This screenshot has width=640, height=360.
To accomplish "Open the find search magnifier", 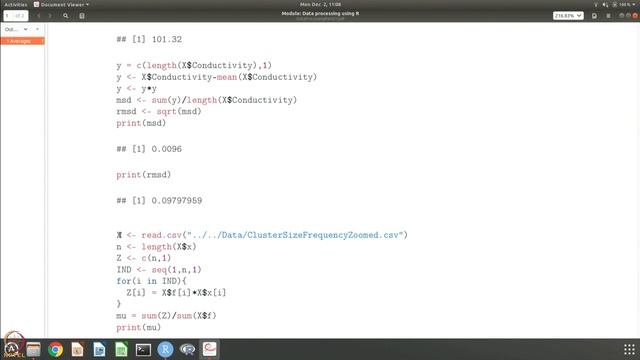I will pyautogui.click(x=66, y=16).
